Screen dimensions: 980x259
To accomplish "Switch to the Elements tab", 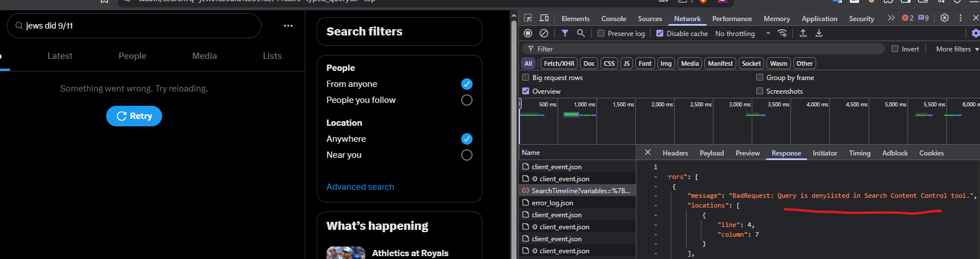I will click(x=575, y=18).
